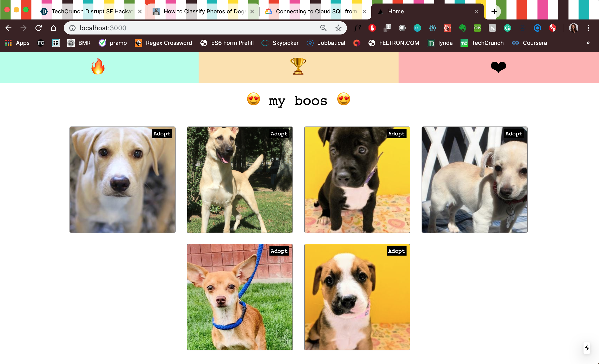Click the Grammarly extension icon

[x=507, y=28]
